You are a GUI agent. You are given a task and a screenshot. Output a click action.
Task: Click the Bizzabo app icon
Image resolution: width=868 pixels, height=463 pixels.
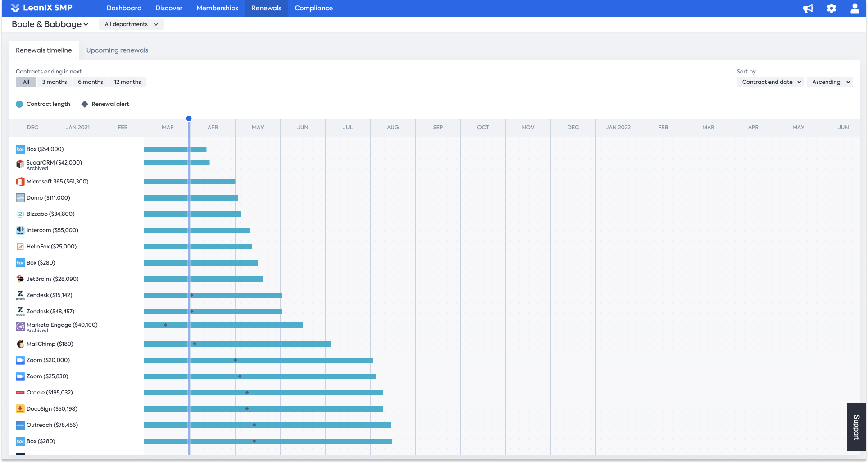[x=20, y=214]
